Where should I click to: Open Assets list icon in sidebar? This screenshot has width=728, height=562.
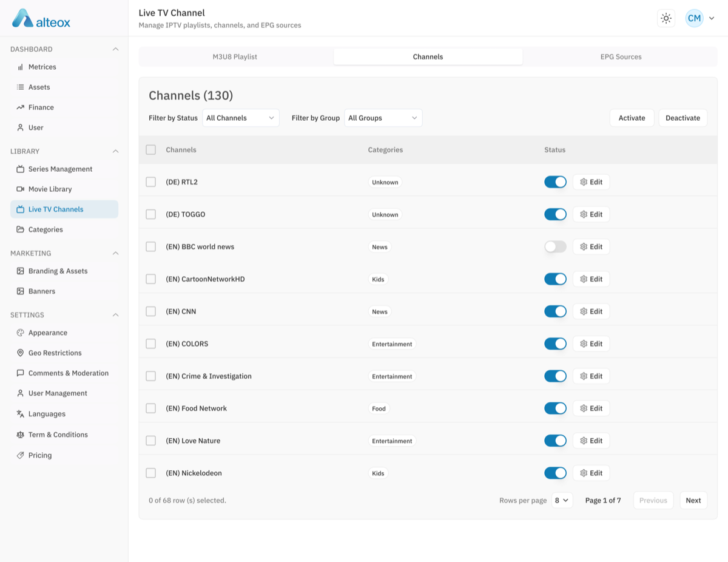(x=20, y=87)
